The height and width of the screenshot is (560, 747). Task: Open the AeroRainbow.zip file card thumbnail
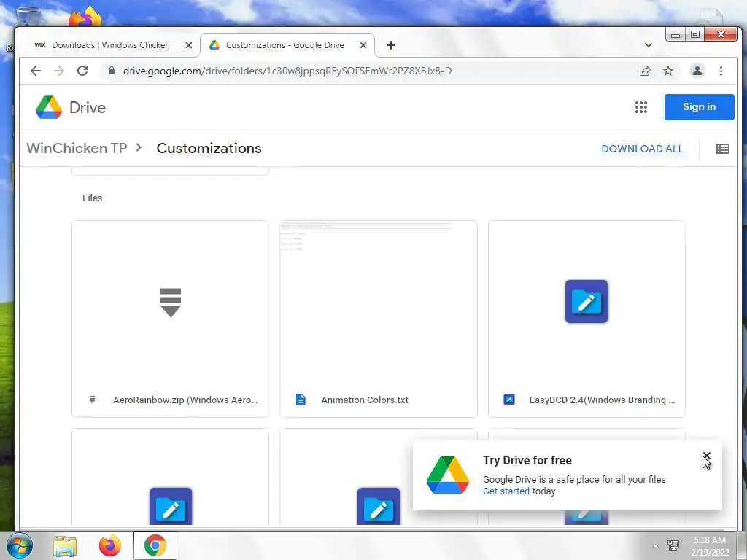coord(170,302)
